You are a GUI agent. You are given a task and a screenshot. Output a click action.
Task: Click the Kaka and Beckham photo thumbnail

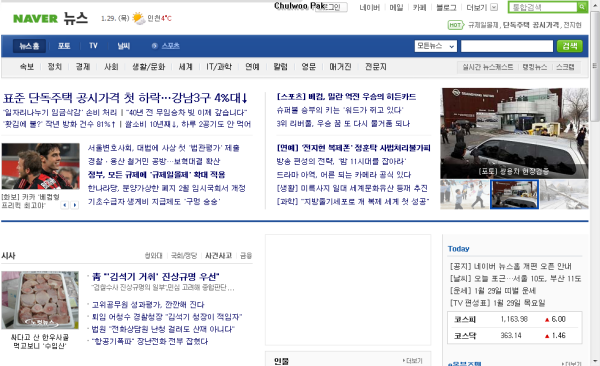click(41, 166)
